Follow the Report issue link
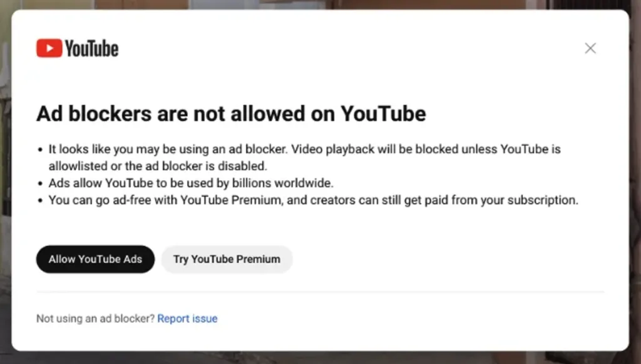The height and width of the screenshot is (364, 641). [187, 318]
